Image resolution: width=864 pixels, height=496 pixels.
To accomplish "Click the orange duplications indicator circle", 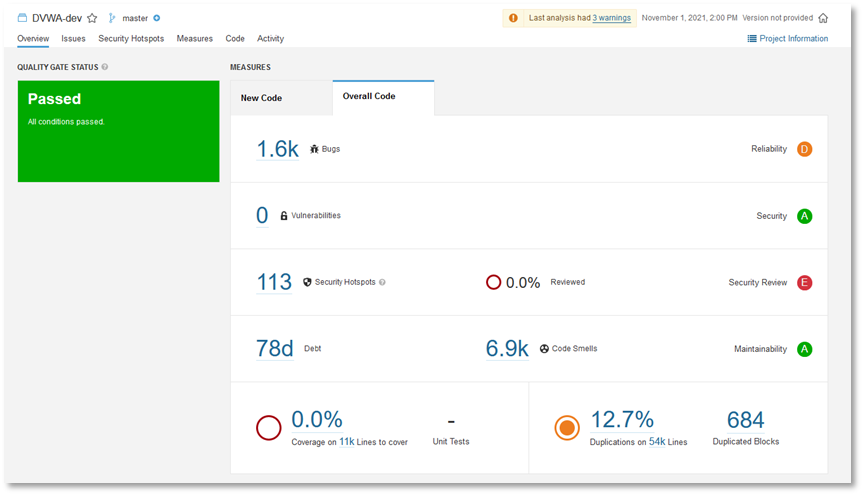I will click(567, 428).
